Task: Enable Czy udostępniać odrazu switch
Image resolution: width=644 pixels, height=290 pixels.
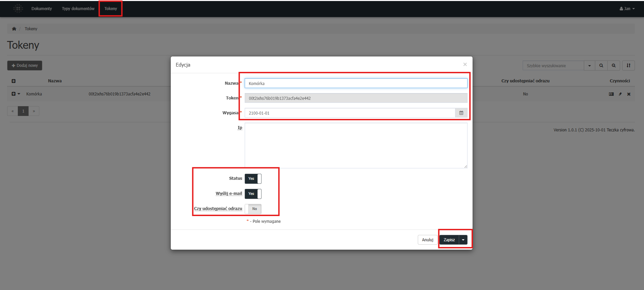Action: [253, 209]
